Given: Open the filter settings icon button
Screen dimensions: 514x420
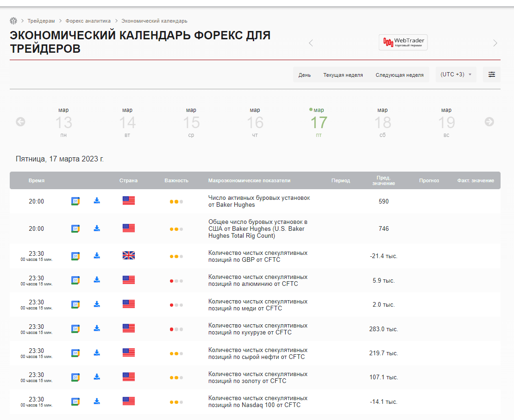Looking at the screenshot, I should pos(492,74).
